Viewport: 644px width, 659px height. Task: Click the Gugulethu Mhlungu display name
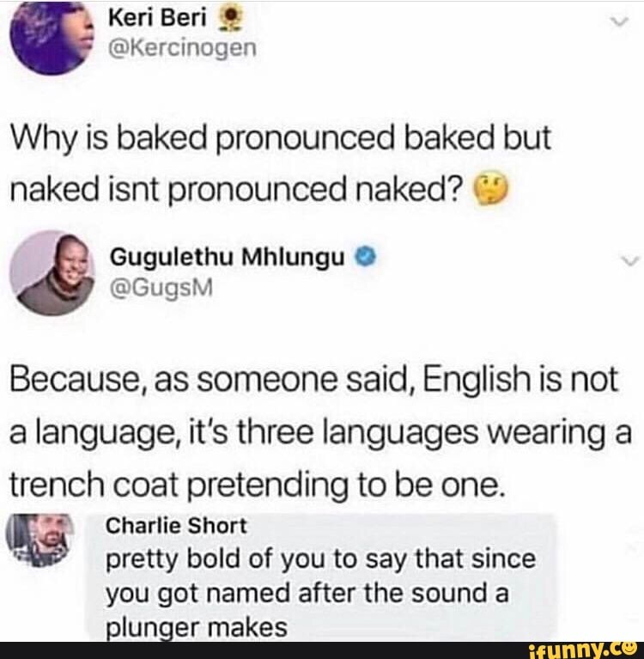tap(228, 257)
